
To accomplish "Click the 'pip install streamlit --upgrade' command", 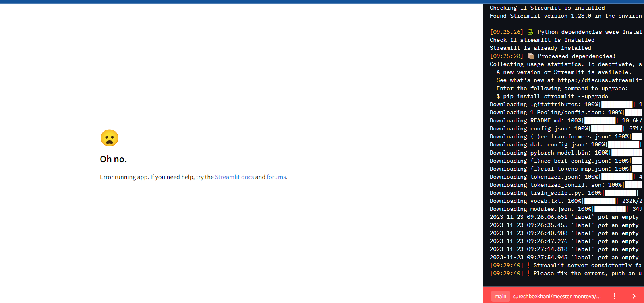I will (552, 96).
